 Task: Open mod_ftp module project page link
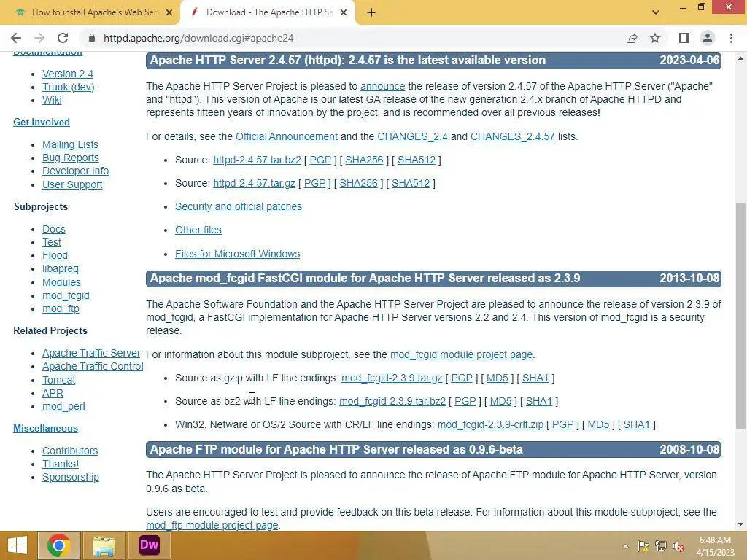coord(212,525)
